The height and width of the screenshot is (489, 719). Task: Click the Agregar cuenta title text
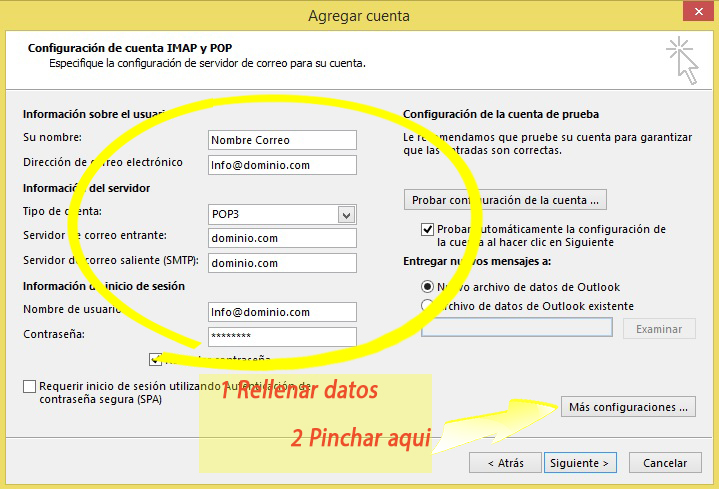[x=359, y=16]
